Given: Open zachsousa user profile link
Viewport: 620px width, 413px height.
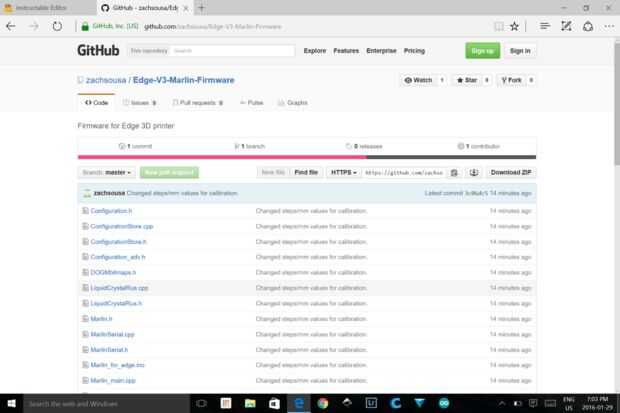Looking at the screenshot, I should point(106,80).
